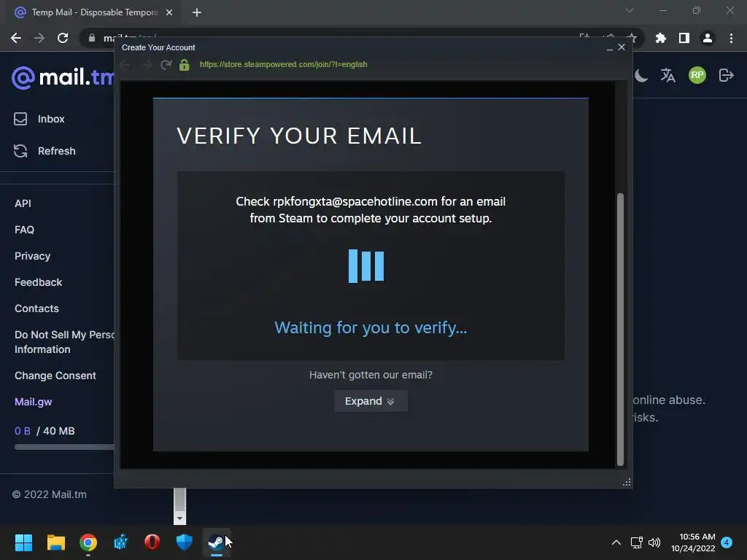
Task: Open the API link in mail.tm
Action: 23,203
